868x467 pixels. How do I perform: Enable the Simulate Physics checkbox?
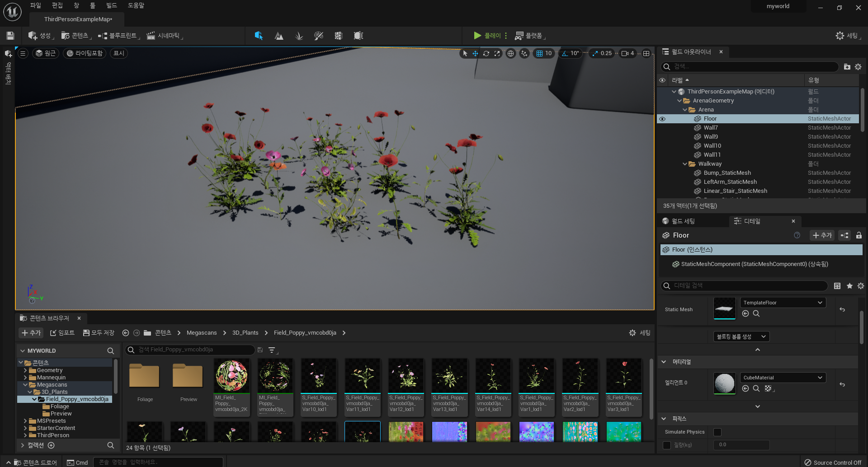point(717,432)
